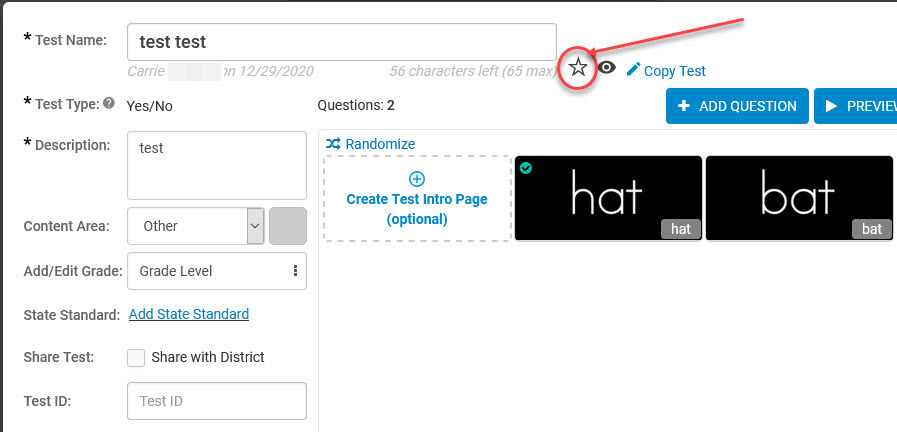
Task: Open the bat question thumbnail
Action: (x=799, y=198)
